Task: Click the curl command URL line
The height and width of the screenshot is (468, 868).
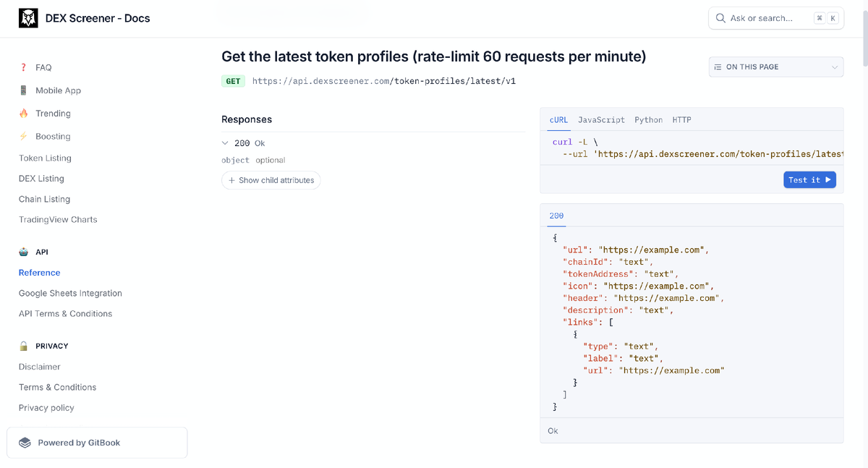Action: pyautogui.click(x=702, y=154)
